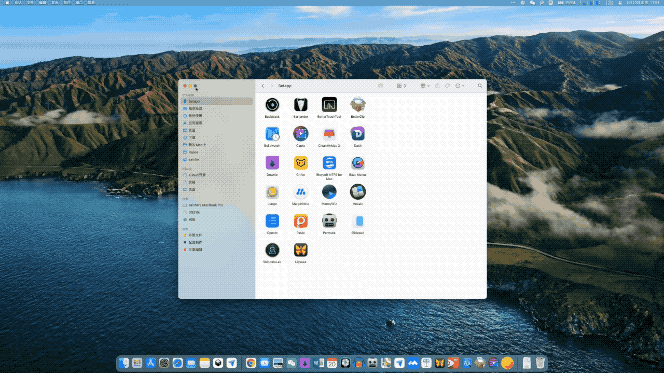Screen dimensions: 664x373
Task: Open the yellow animal-face app icon
Action: pyautogui.click(x=301, y=163)
